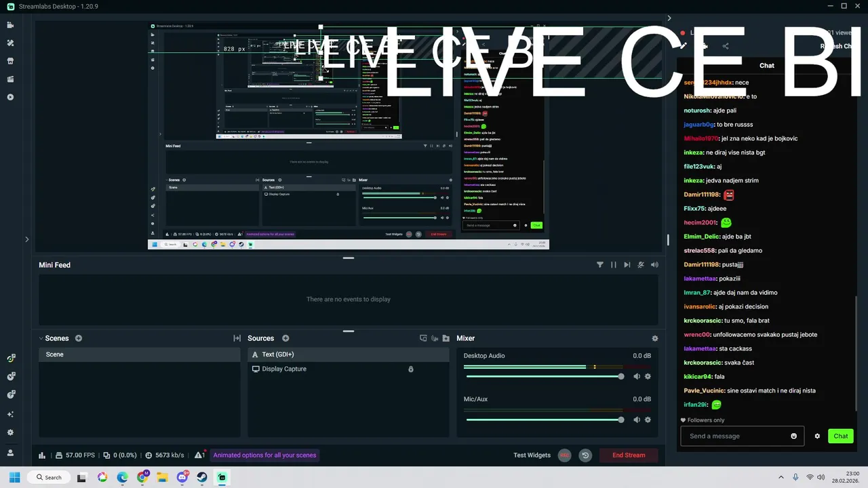Show hidden system tray icons chevron
Screen dimensions: 868x488
coord(781,477)
